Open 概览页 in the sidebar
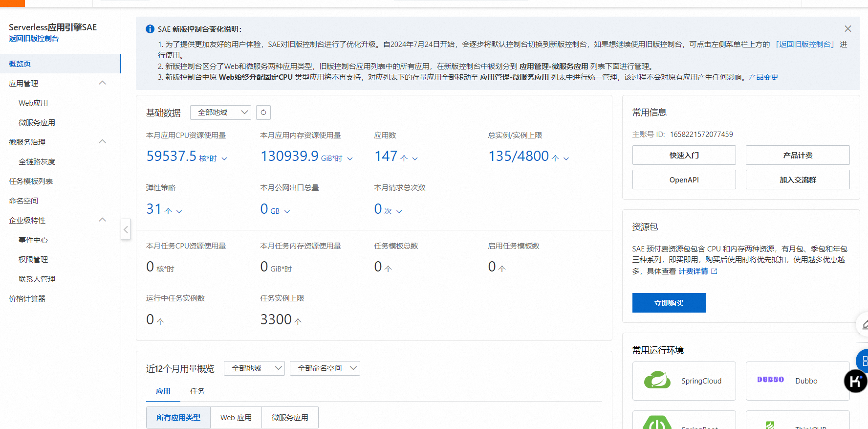The image size is (868, 429). tap(60, 64)
